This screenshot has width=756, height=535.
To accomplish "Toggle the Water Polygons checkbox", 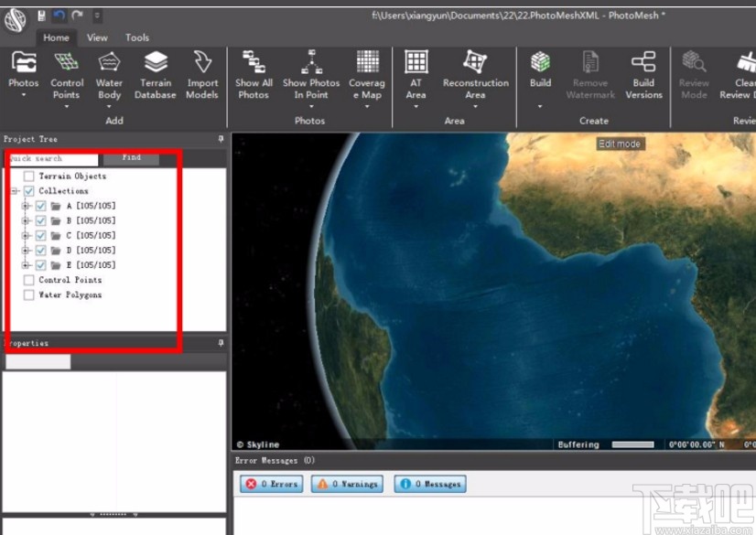I will click(29, 294).
